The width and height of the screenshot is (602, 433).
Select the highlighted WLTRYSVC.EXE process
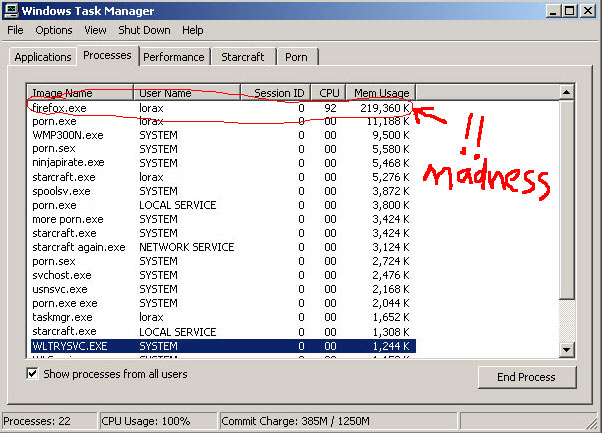[223, 346]
